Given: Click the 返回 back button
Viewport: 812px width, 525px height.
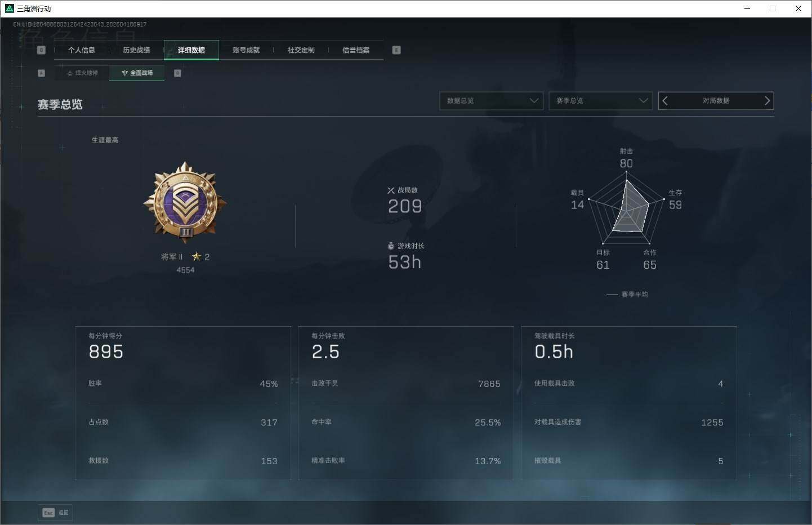Looking at the screenshot, I should click(55, 513).
